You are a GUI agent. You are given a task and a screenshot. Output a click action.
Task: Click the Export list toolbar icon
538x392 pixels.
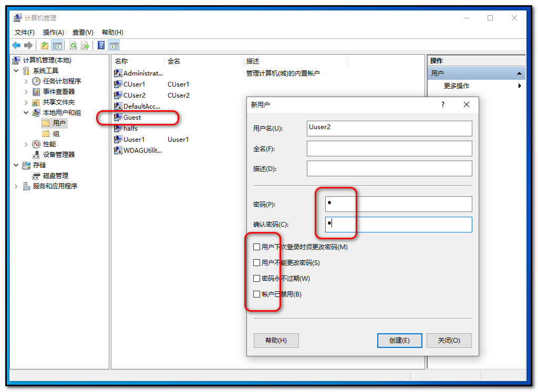click(85, 46)
